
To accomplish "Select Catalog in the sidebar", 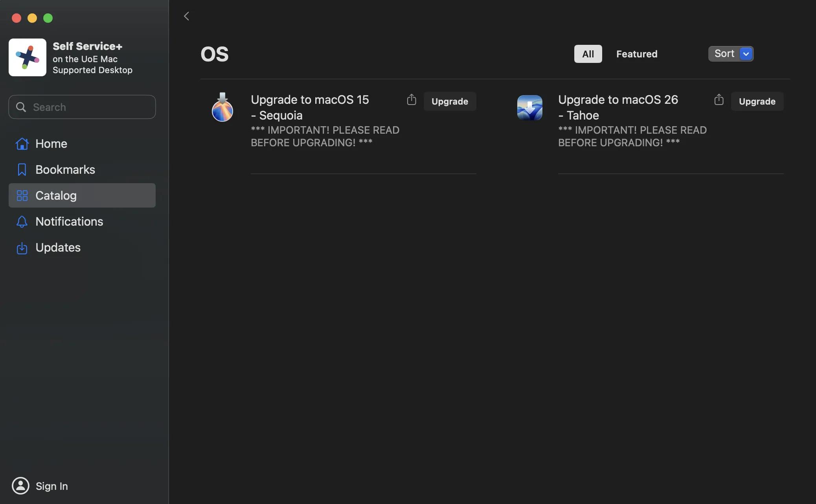I will point(82,195).
